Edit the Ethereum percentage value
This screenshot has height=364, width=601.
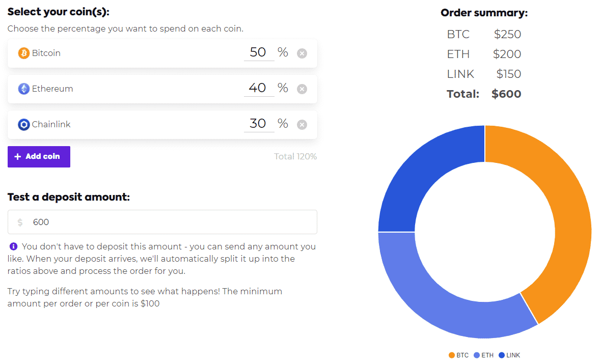258,88
